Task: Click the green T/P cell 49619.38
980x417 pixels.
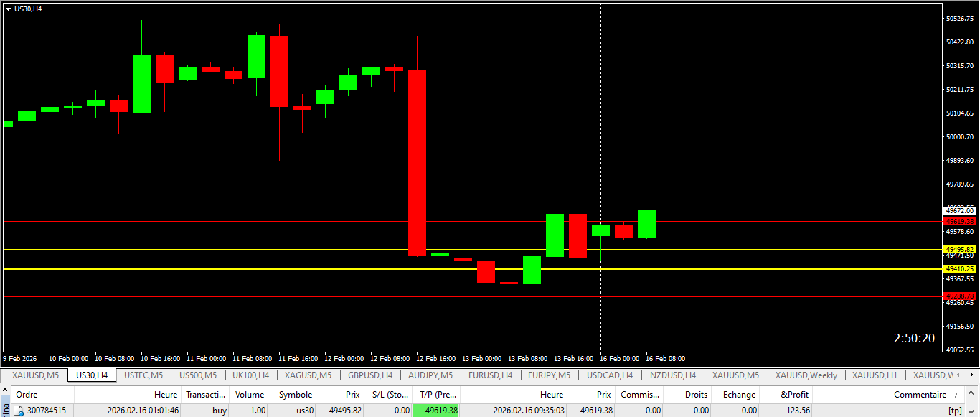Action: [437, 411]
